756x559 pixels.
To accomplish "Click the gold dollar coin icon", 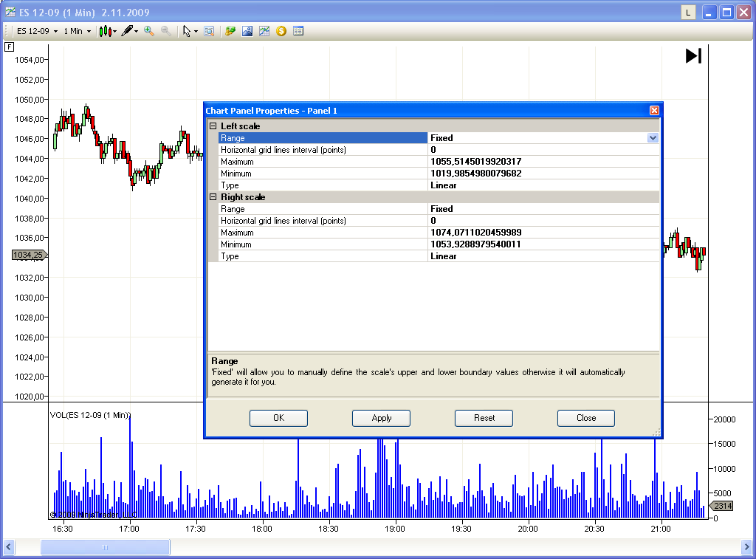I will (281, 31).
